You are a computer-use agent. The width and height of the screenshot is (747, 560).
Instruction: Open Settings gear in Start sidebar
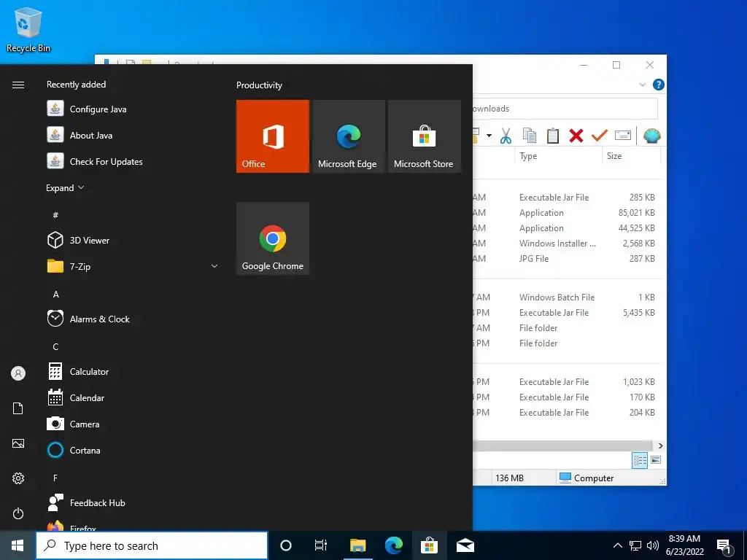[x=18, y=478]
